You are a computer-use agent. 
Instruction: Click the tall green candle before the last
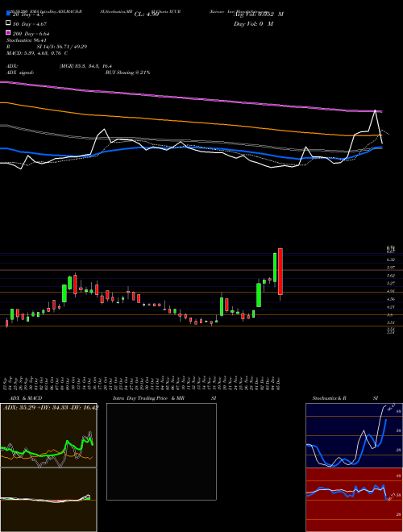(x=275, y=268)
